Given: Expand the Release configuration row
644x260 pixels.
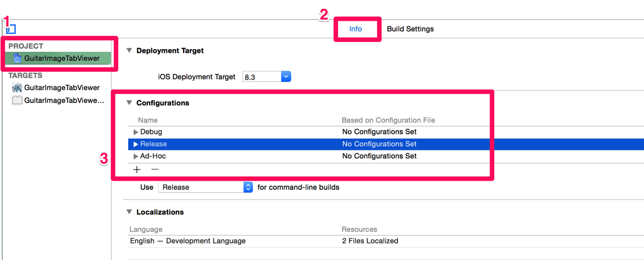Looking at the screenshot, I should (x=136, y=145).
